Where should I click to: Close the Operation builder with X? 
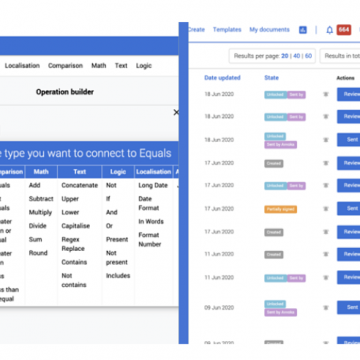[176, 113]
